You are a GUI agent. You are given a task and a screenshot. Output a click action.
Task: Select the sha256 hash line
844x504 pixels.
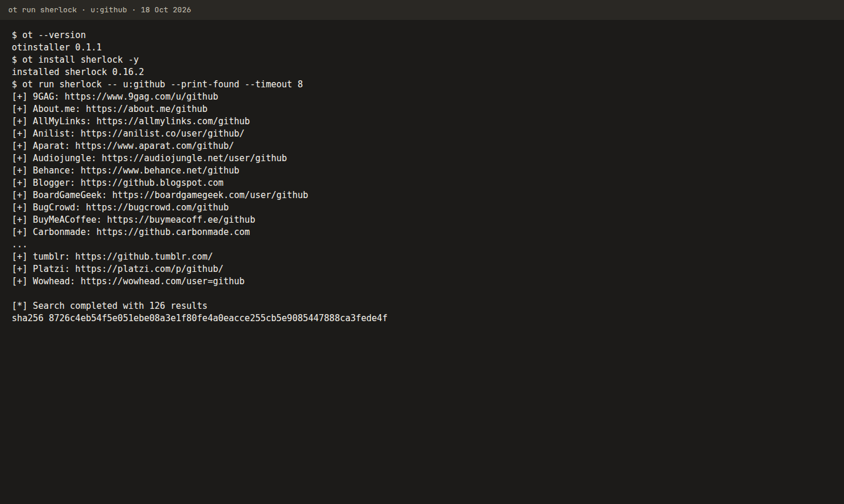tap(199, 318)
